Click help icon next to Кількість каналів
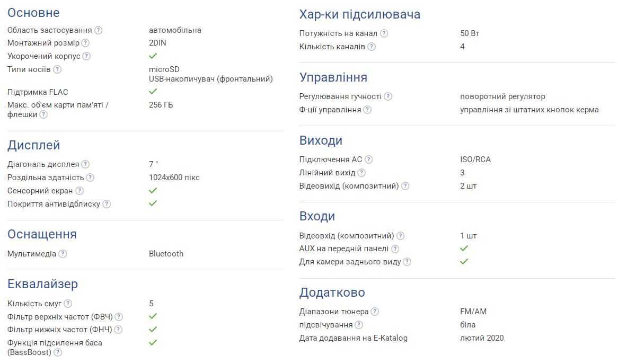 pos(371,47)
